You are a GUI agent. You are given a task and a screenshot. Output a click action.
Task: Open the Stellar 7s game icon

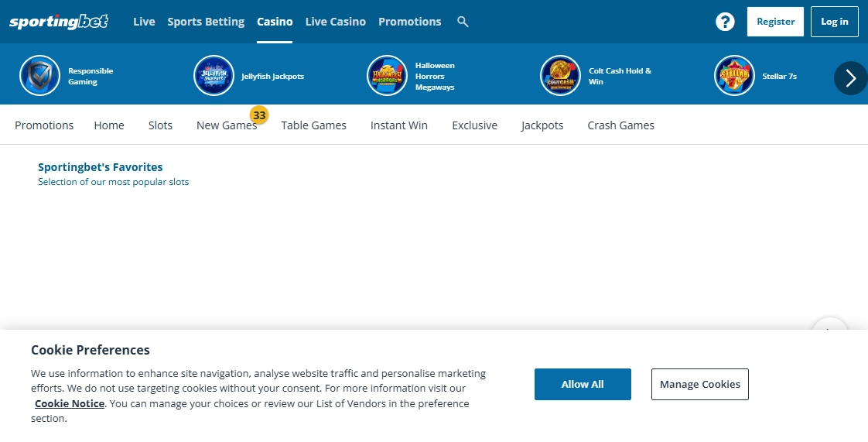click(734, 75)
